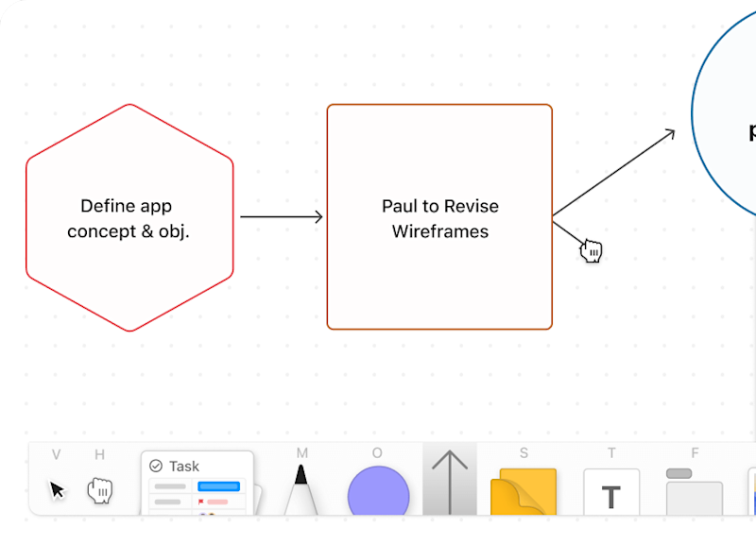This screenshot has width=756, height=544.
Task: Click the blue progress bar in Task preview
Action: [218, 486]
